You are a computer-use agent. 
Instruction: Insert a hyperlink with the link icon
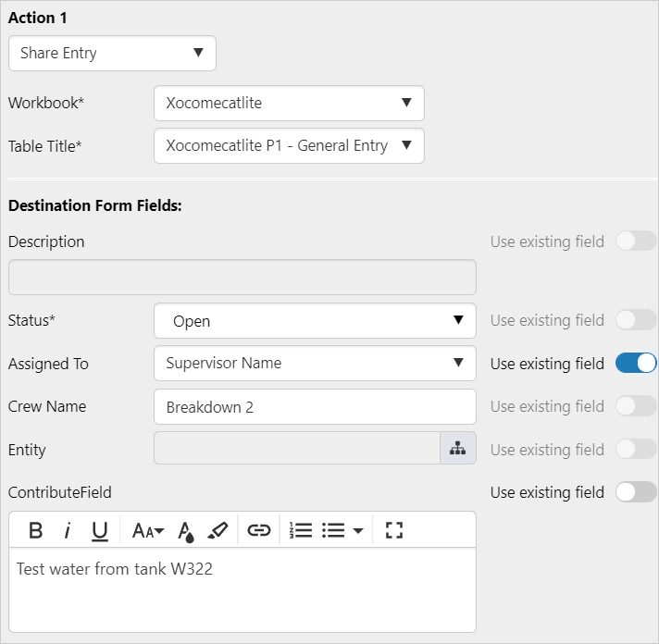coord(259,530)
